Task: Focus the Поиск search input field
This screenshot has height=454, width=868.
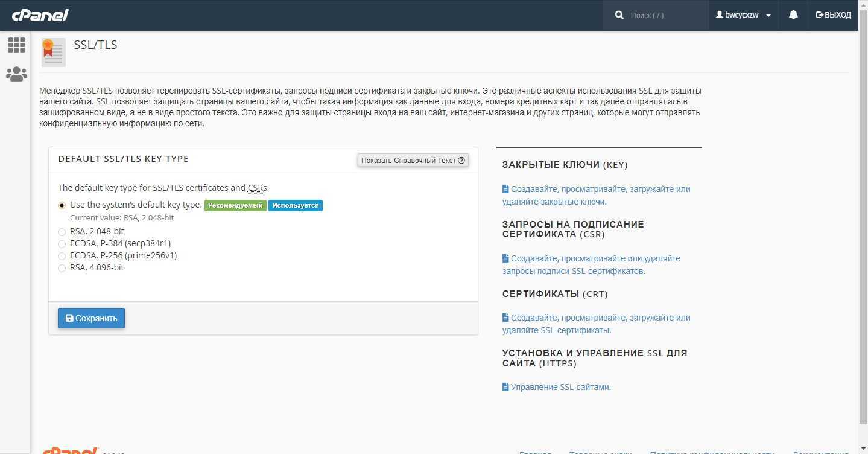Action: coord(664,15)
